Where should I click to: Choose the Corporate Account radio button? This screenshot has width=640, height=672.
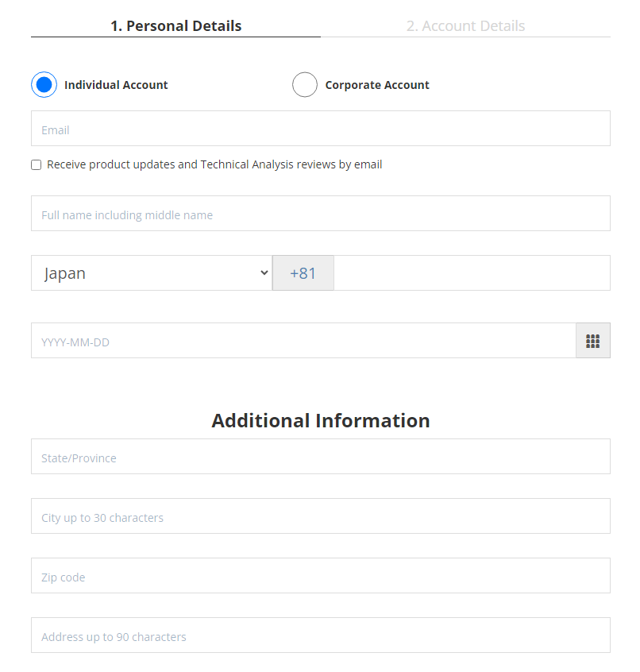tap(305, 85)
